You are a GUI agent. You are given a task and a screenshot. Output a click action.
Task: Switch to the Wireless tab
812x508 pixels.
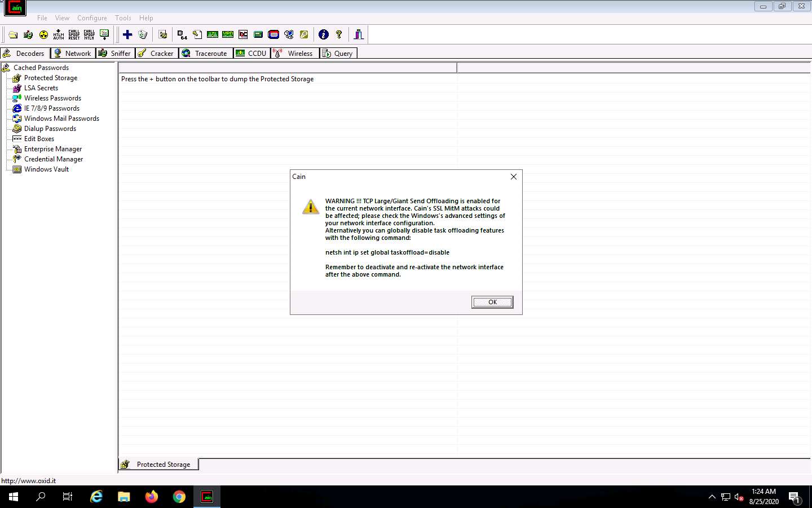[x=295, y=53]
